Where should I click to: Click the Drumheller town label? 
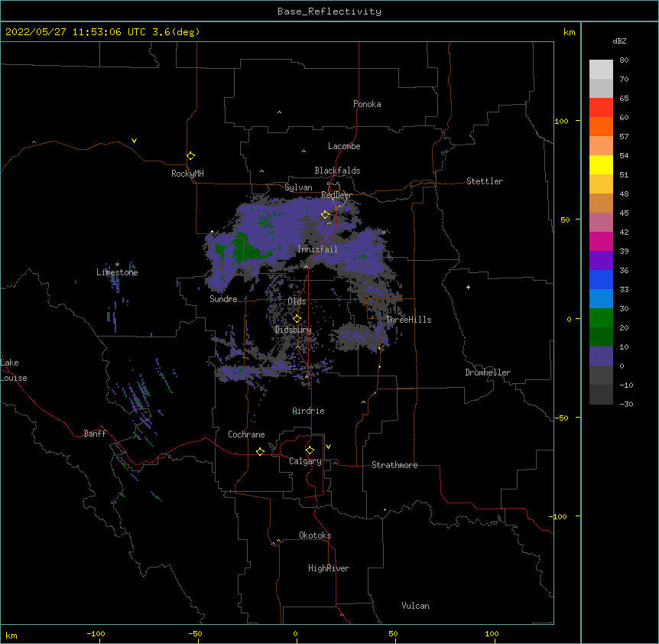coord(488,372)
